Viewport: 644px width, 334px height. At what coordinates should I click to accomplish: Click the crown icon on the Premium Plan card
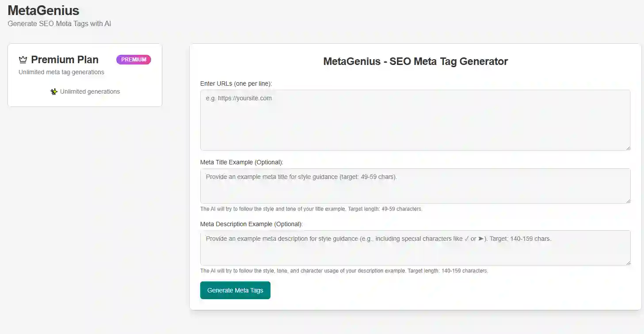(x=23, y=59)
